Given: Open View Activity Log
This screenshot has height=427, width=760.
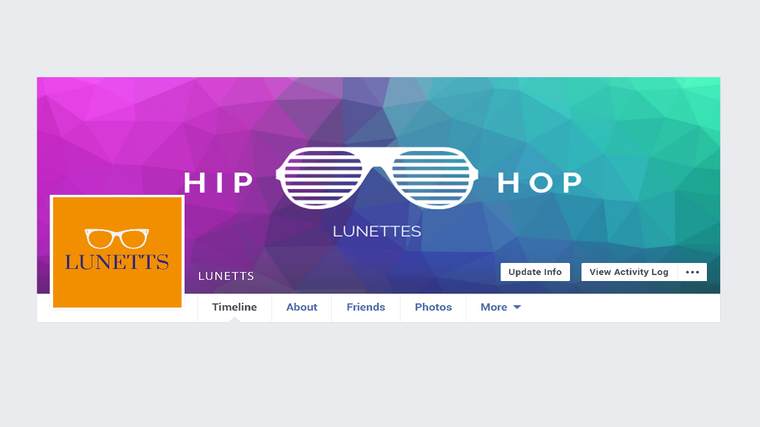Looking at the screenshot, I should click(629, 272).
